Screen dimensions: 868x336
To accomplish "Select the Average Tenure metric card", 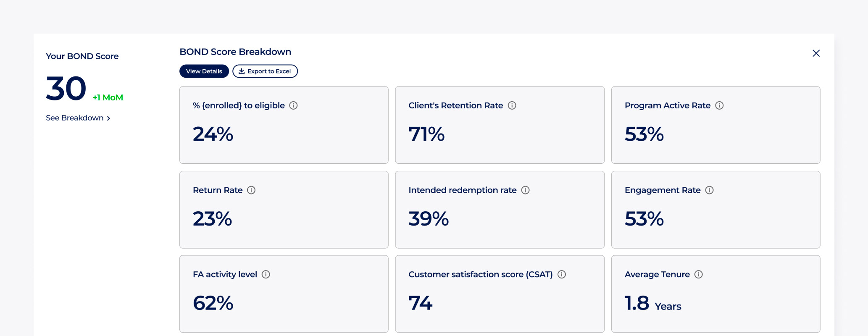I will coord(715,294).
